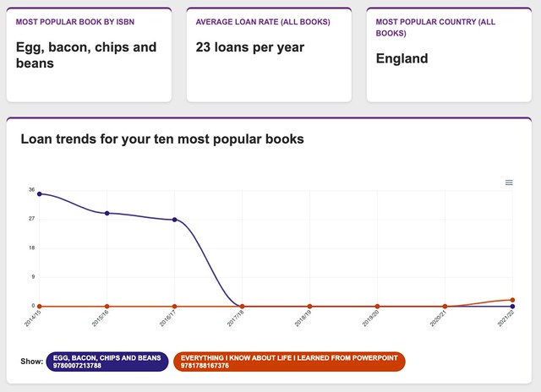This screenshot has width=541, height=392.
Task: Select the Average Loan Rate card
Action: pyautogui.click(x=269, y=55)
